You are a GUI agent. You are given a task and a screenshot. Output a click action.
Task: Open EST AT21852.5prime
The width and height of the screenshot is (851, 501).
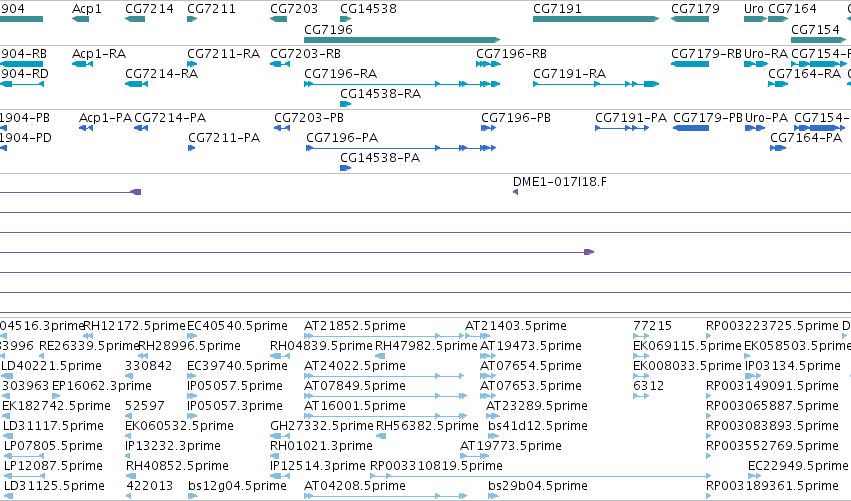click(x=354, y=326)
